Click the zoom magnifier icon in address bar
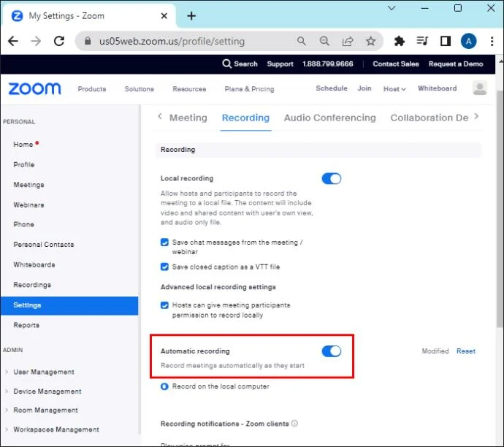The image size is (504, 447). click(x=324, y=41)
